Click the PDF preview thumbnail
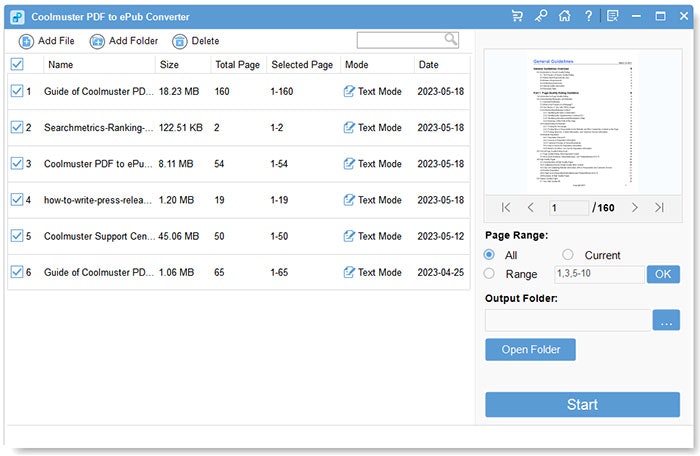Screen dimensions: 700x456 tap(582, 123)
